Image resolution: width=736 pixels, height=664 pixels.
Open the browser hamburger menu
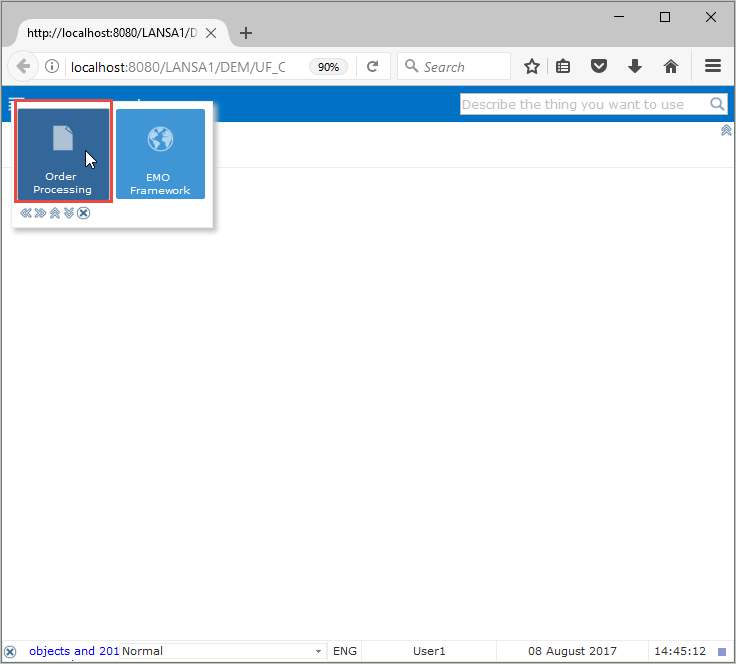click(x=713, y=66)
